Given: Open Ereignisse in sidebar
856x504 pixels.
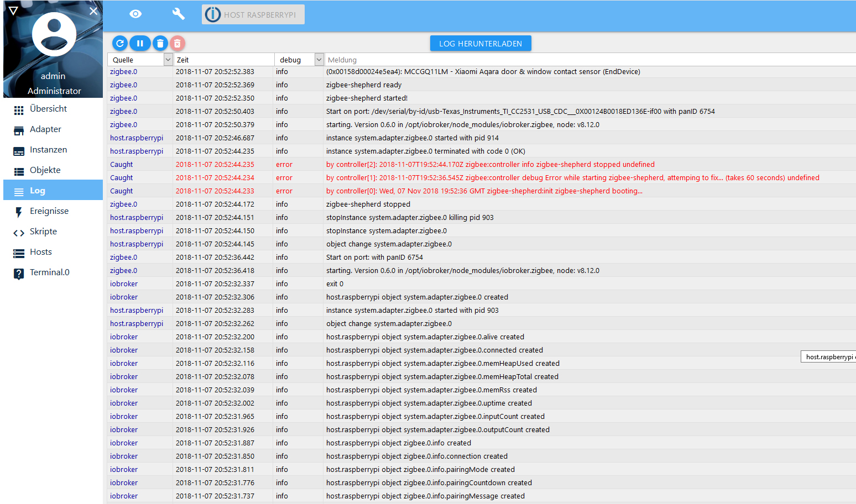Looking at the screenshot, I should (53, 211).
